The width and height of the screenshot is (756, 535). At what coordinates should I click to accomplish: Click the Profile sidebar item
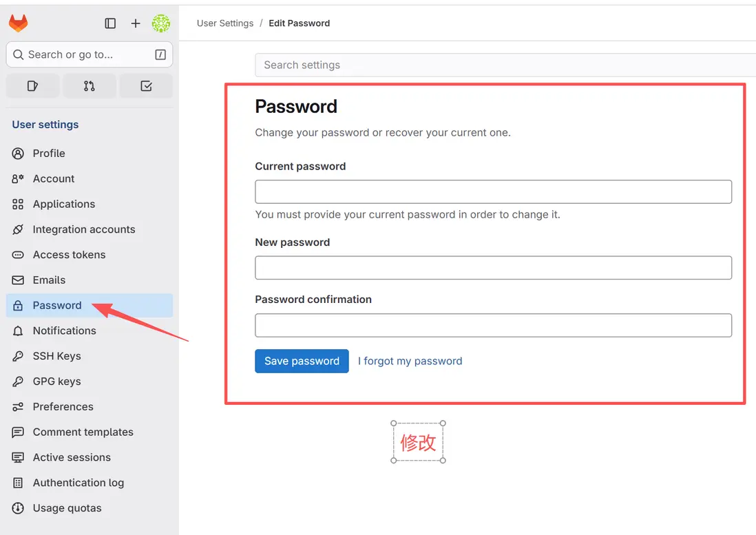coord(49,153)
